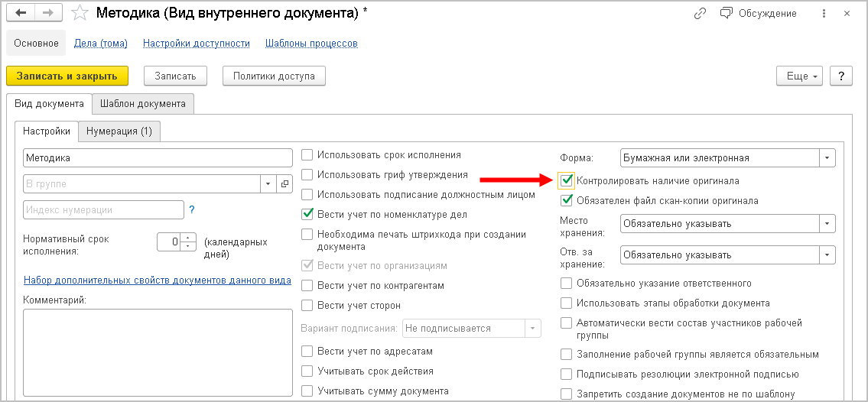Open the Нумерация (1) tab
This screenshot has width=868, height=402.
119,131
